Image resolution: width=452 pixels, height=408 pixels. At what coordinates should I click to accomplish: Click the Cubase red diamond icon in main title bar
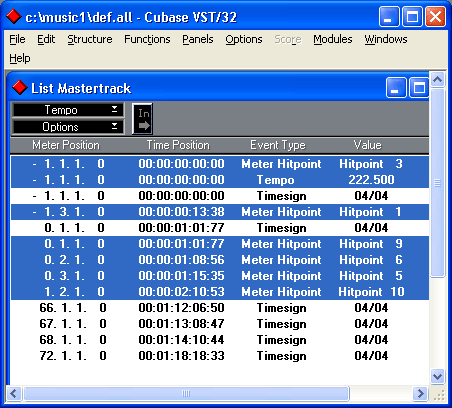coord(14,17)
